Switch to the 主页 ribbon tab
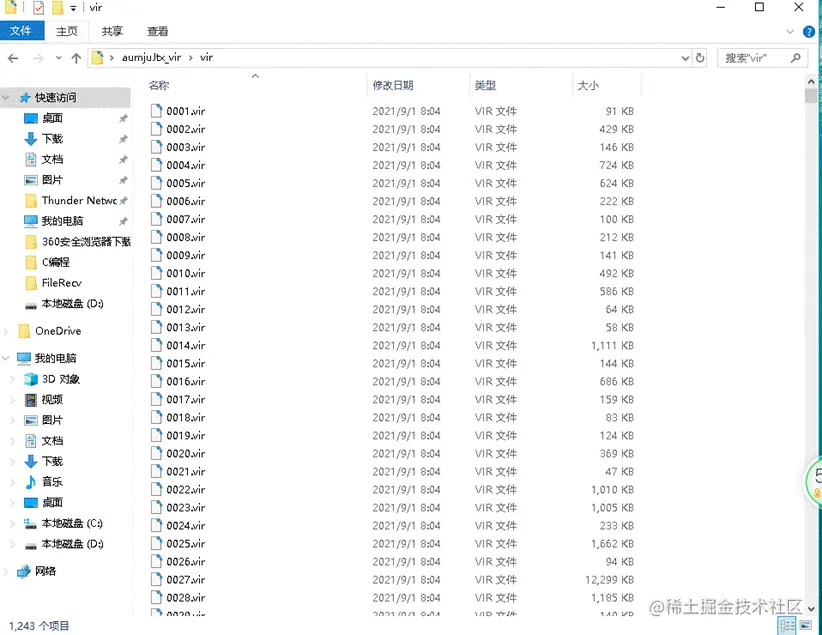 [x=67, y=31]
